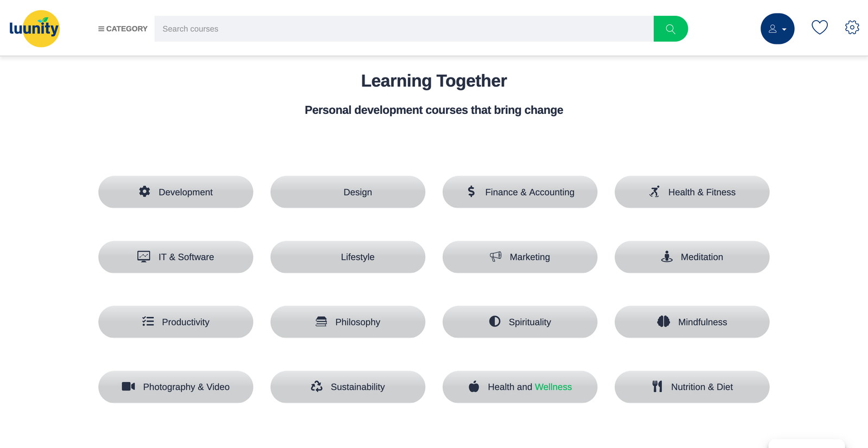Screen dimensions: 868x448
Task: Click the Mindfulness brain icon
Action: pyautogui.click(x=663, y=322)
